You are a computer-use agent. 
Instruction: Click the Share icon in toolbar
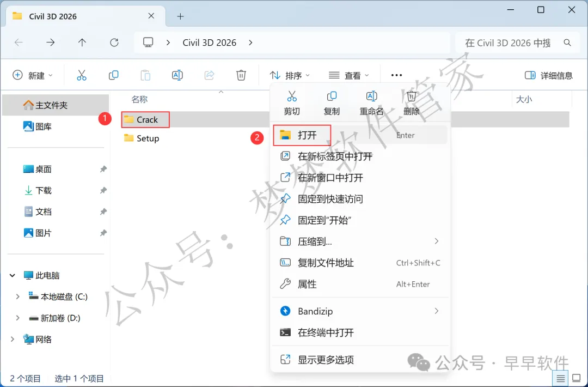pos(209,75)
